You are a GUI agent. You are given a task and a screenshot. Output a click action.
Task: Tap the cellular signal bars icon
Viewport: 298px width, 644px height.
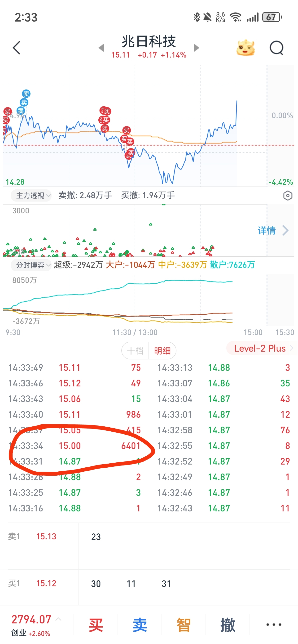(x=252, y=17)
